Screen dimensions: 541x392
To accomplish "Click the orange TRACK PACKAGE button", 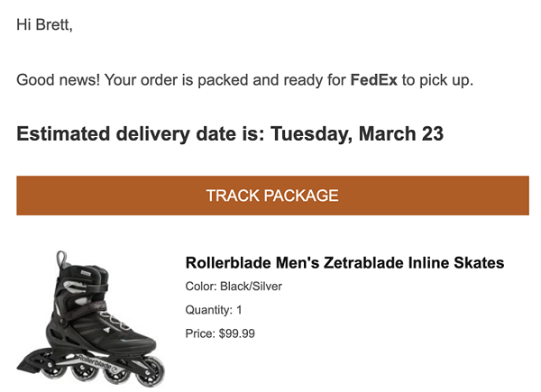I will coord(272,196).
